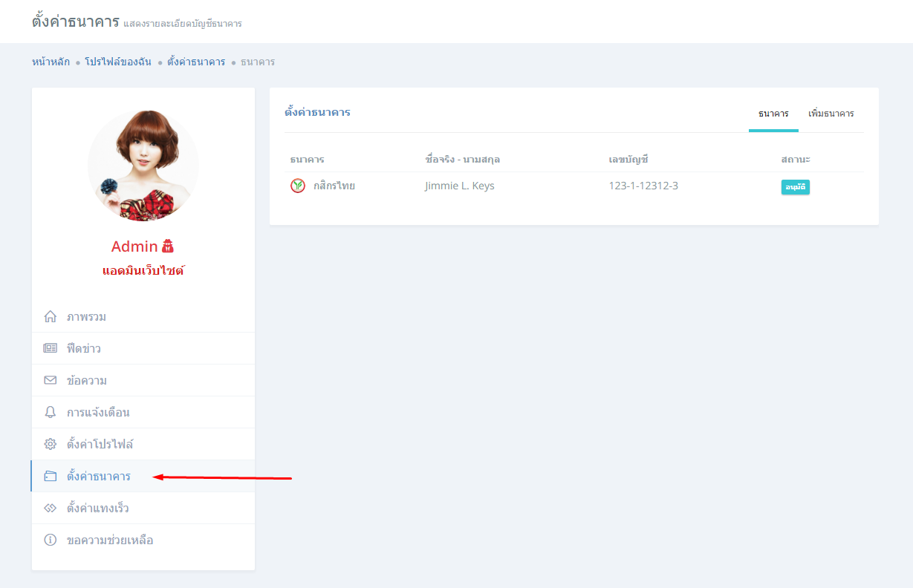This screenshot has height=588, width=913.
Task: Click the bell icon beside การแจ้งเตือน
Action: [51, 413]
